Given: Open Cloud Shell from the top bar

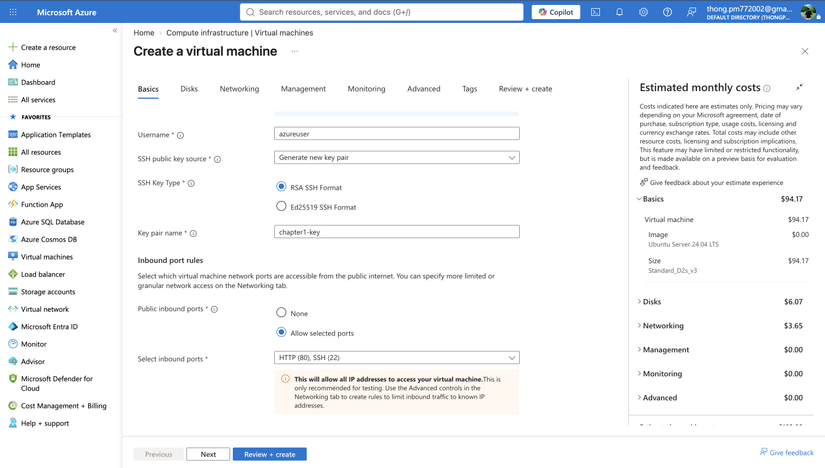Looking at the screenshot, I should pos(595,12).
